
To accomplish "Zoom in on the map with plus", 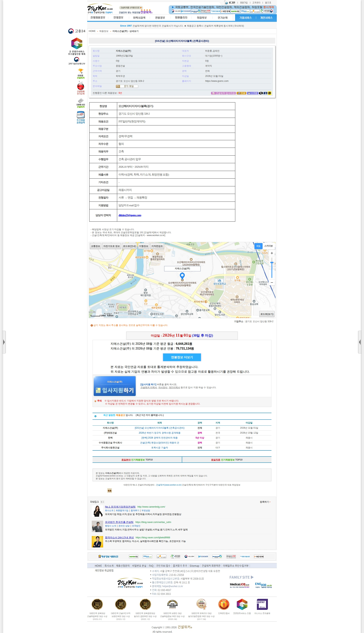I will tap(272, 253).
